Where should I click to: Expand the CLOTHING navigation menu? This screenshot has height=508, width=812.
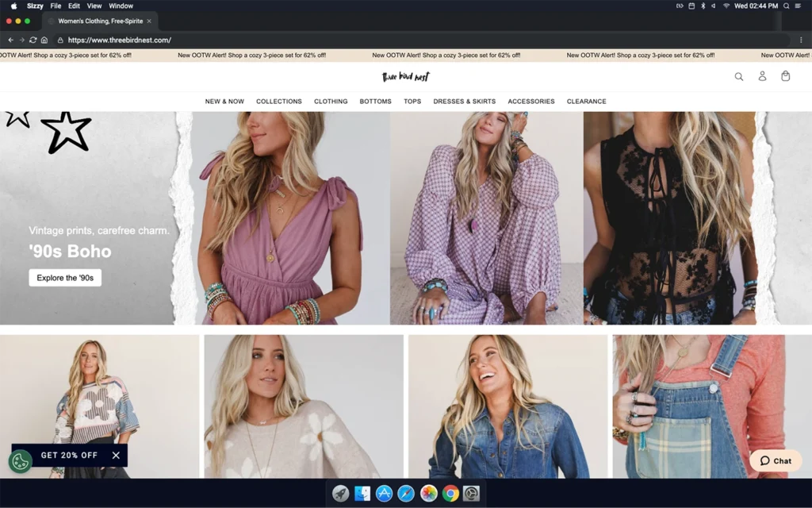pyautogui.click(x=331, y=102)
